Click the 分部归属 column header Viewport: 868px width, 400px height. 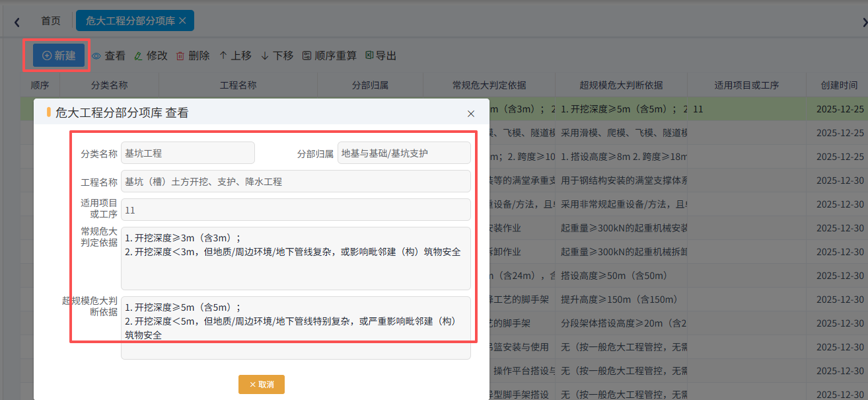pos(370,85)
